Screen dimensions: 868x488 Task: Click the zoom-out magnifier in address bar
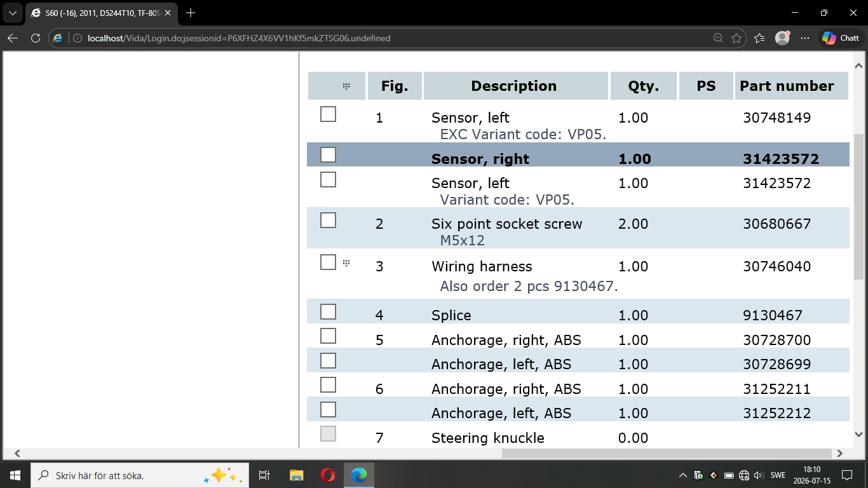pos(718,38)
